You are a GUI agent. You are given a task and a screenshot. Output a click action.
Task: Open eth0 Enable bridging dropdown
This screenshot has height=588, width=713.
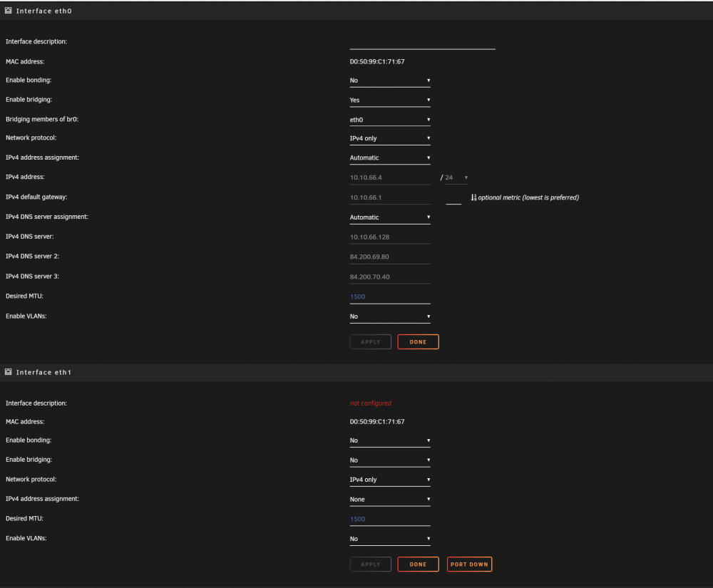tap(390, 100)
